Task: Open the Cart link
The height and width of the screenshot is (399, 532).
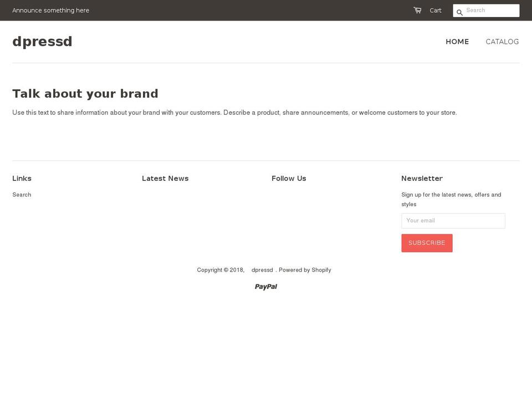Action: [x=436, y=11]
